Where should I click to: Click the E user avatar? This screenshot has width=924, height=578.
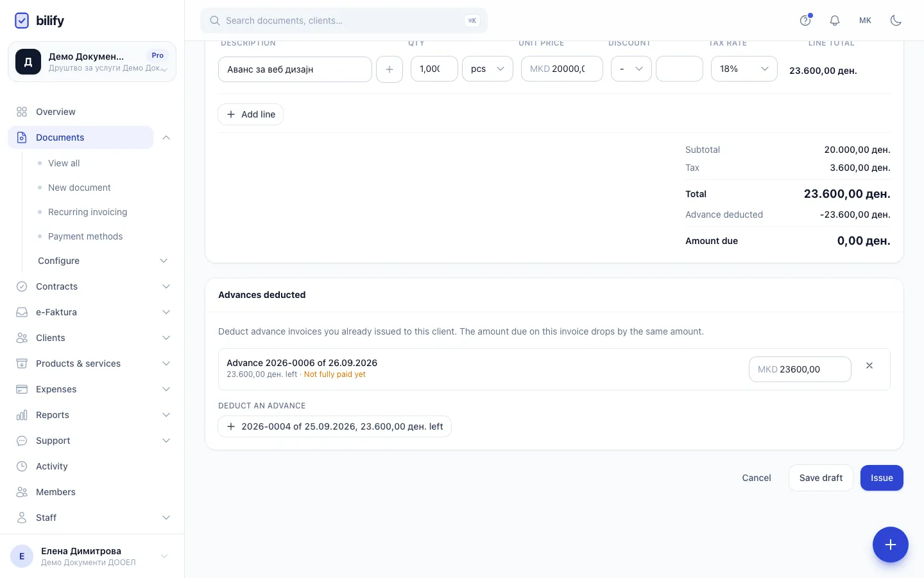[22, 556]
